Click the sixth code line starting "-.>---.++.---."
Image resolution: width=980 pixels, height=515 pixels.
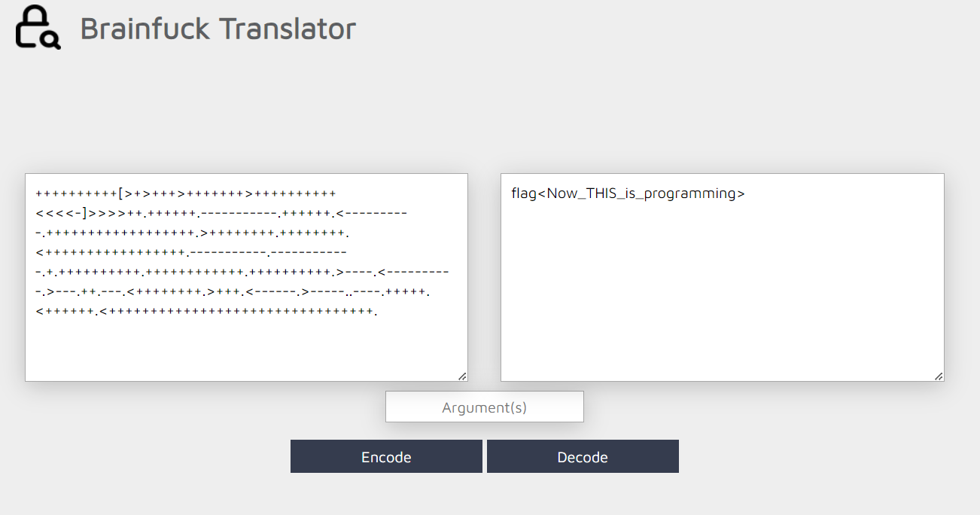(x=238, y=291)
